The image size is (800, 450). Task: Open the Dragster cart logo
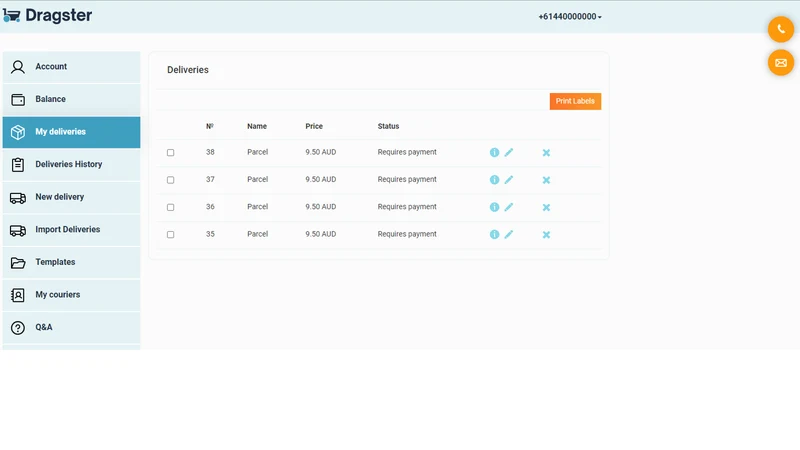(x=11, y=16)
